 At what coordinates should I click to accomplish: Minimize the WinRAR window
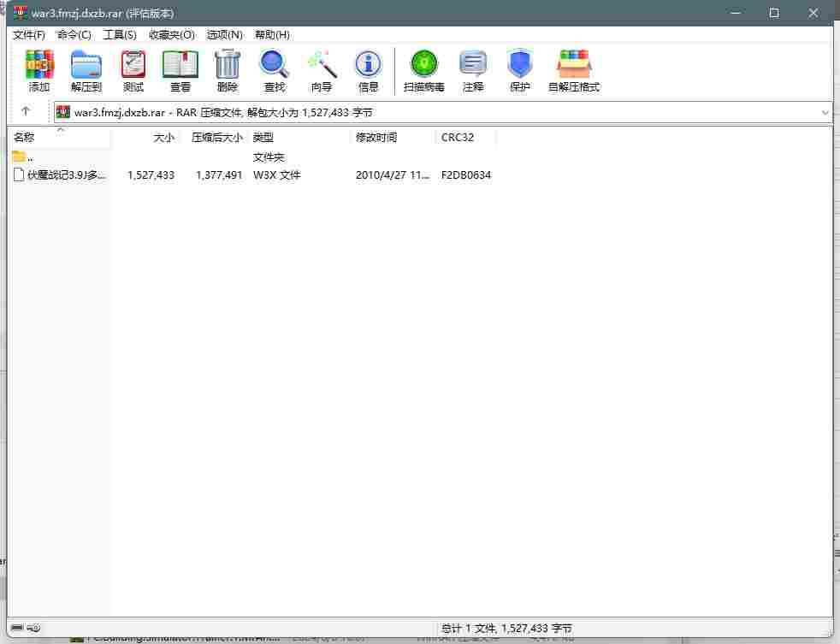point(736,13)
